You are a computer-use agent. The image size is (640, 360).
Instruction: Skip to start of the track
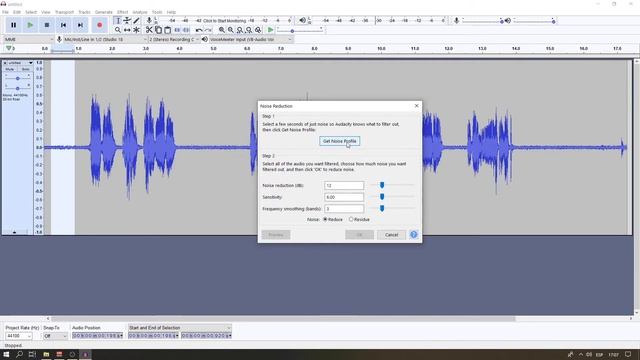coord(64,25)
